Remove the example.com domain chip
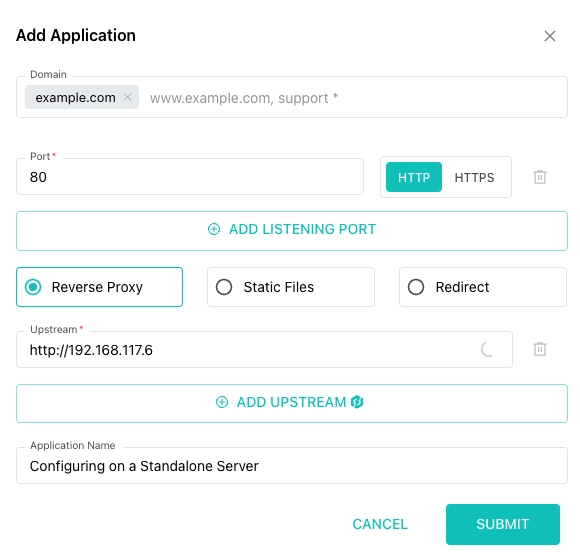580x558 pixels. 128,97
